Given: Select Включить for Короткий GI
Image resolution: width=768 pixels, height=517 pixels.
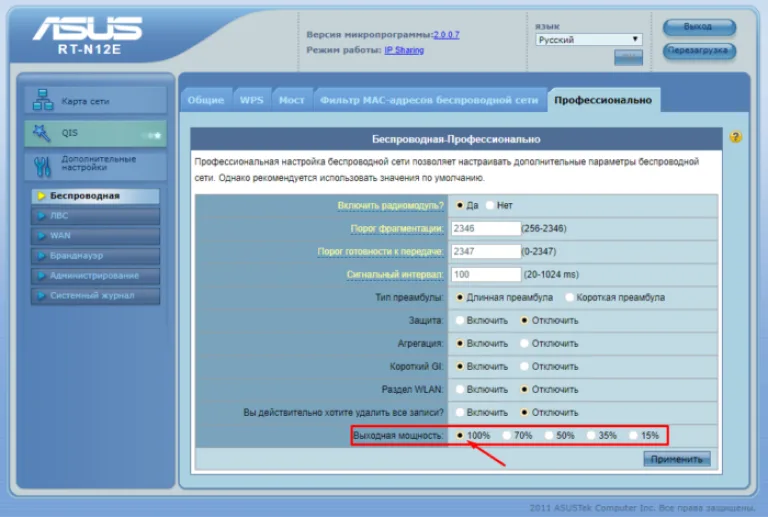Looking at the screenshot, I should click(x=459, y=367).
